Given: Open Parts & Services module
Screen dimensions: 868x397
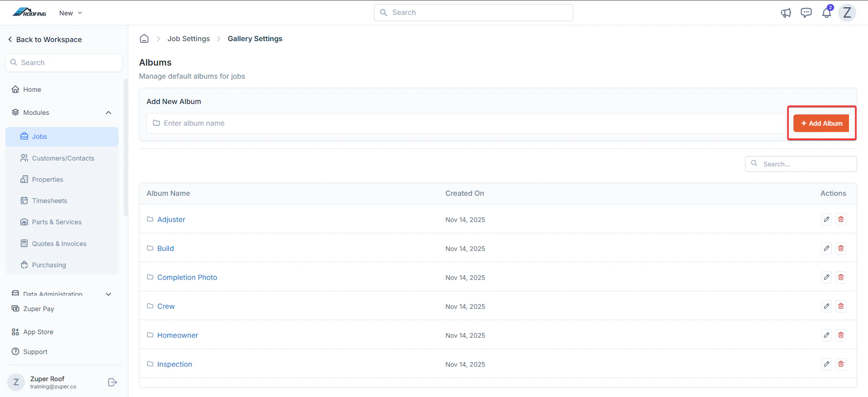Looking at the screenshot, I should [x=62, y=222].
